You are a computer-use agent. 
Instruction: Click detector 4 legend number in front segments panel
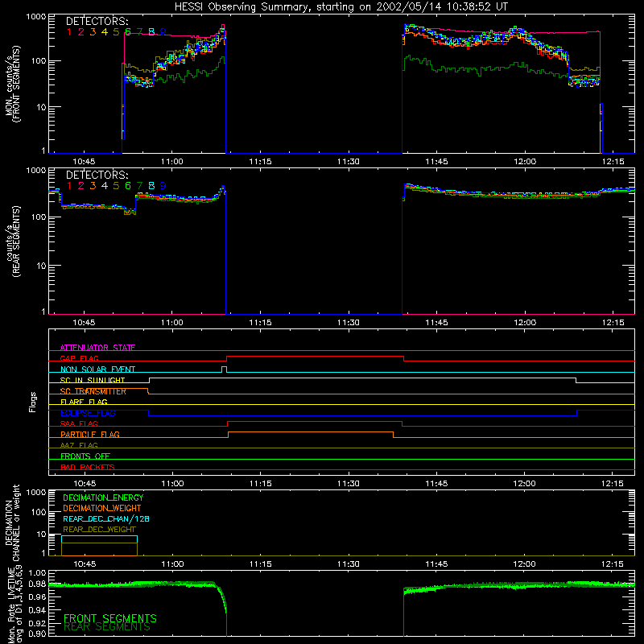pos(105,32)
